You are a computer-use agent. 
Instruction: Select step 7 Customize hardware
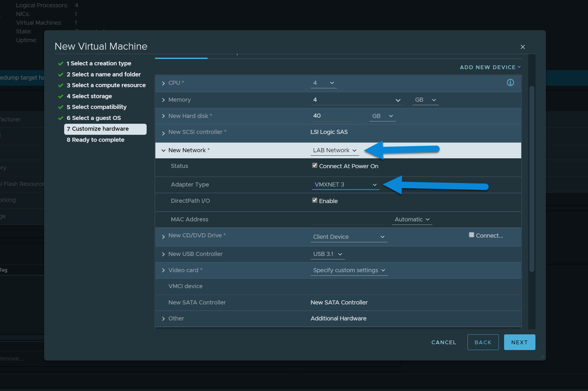[x=105, y=129]
